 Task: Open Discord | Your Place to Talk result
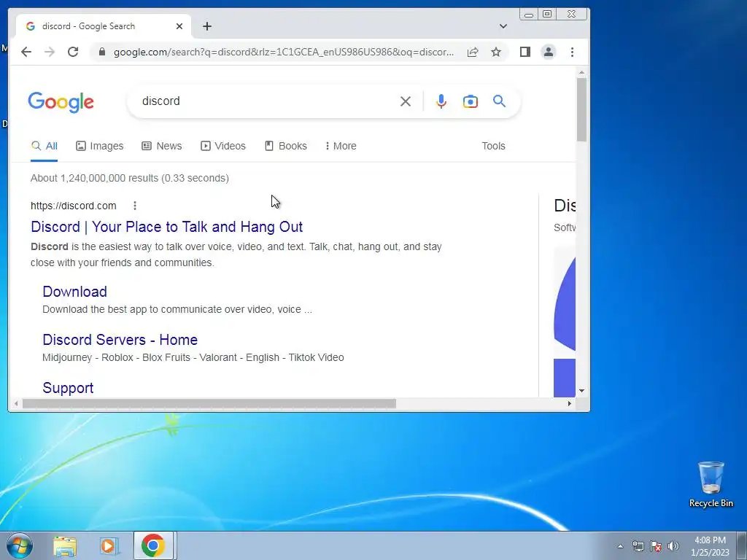(167, 227)
